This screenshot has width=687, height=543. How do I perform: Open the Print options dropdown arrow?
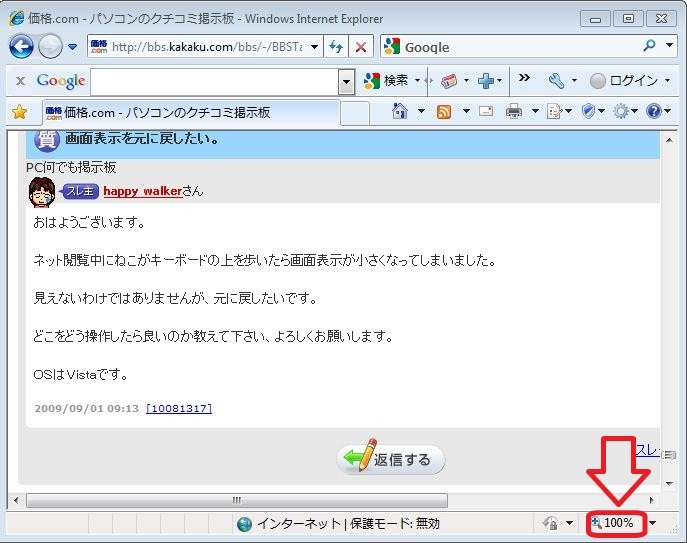click(x=535, y=111)
